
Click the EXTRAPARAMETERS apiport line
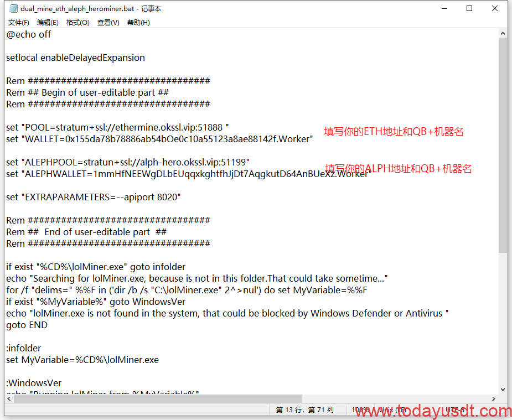pyautogui.click(x=94, y=197)
